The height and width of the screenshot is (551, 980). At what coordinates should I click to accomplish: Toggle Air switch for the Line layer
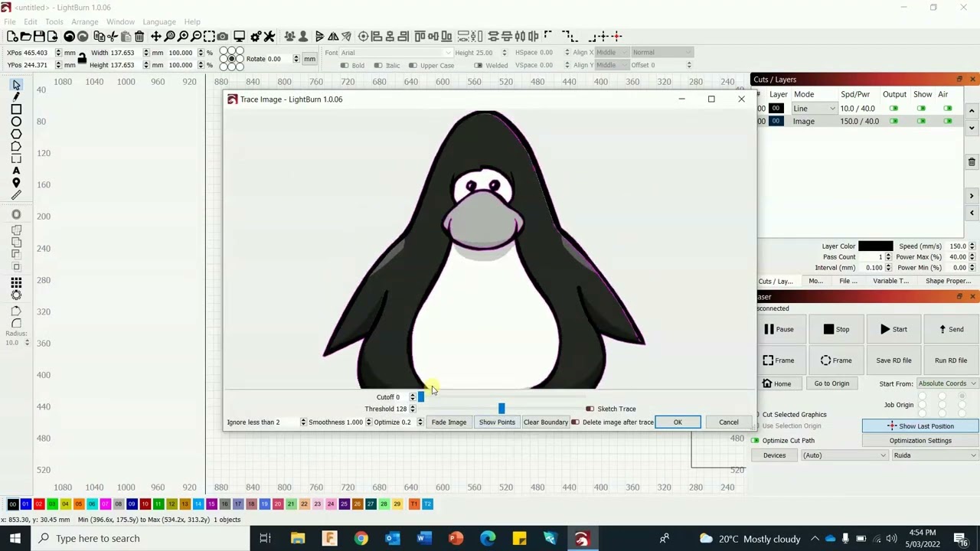(948, 109)
